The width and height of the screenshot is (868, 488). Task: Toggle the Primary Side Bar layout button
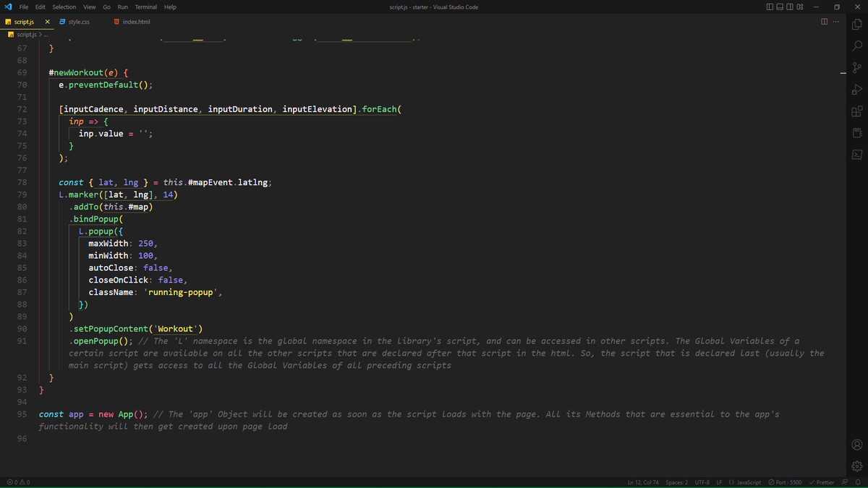[x=770, y=7]
